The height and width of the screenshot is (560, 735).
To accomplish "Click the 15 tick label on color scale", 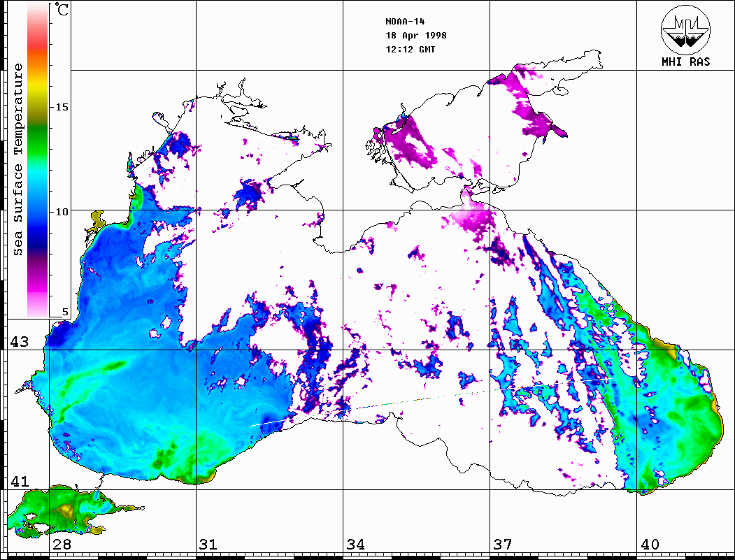I will [62, 107].
